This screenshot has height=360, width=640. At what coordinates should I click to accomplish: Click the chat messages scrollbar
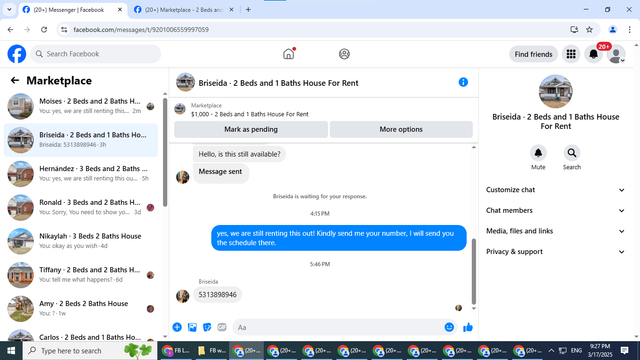coord(473,271)
